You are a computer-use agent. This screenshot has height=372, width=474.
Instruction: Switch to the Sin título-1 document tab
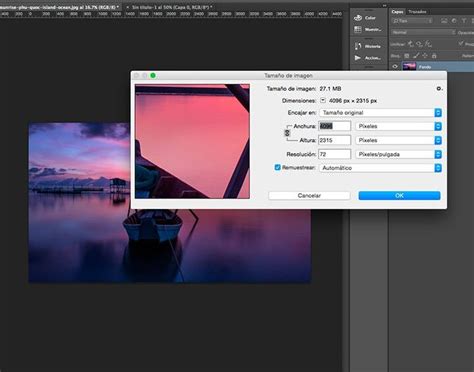pyautogui.click(x=172, y=7)
